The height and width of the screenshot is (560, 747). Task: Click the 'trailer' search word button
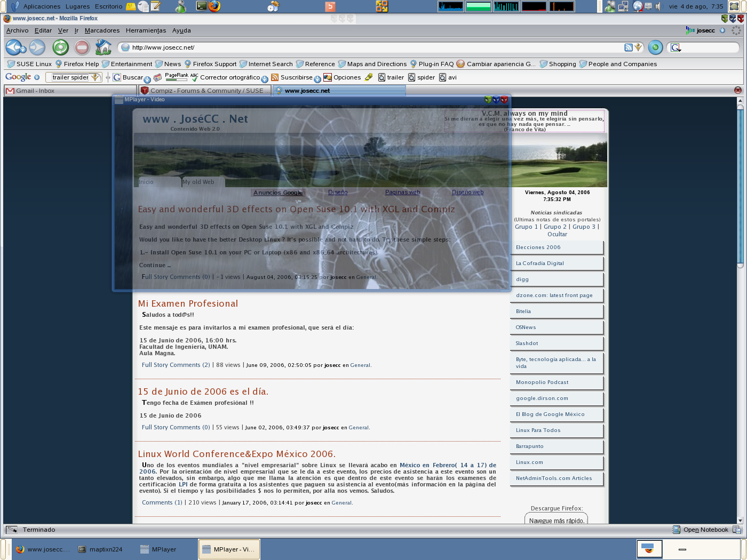tap(391, 77)
